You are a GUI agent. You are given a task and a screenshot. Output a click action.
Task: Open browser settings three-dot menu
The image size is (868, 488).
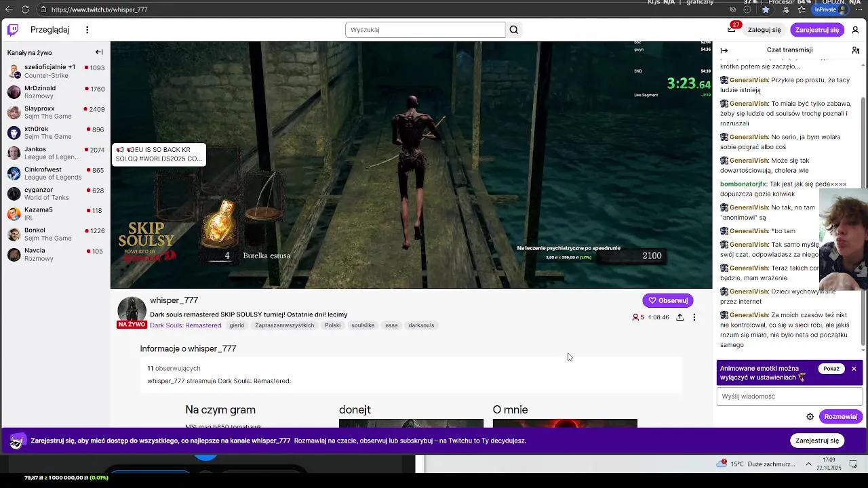(859, 9)
